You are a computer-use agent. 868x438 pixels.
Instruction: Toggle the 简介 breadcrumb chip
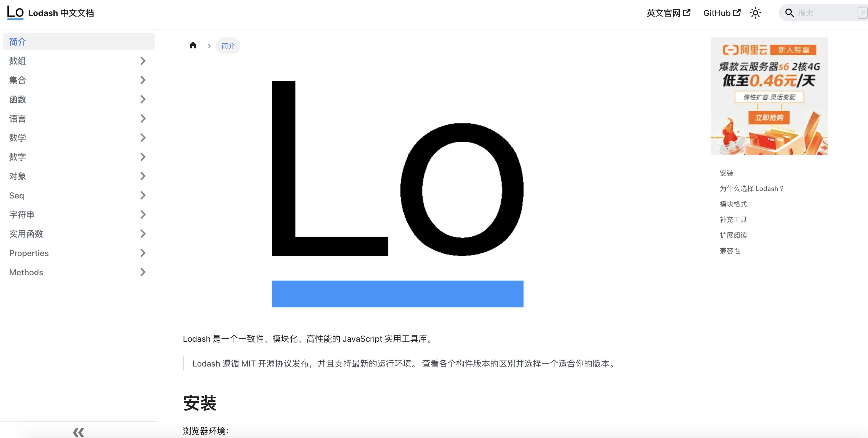point(228,46)
